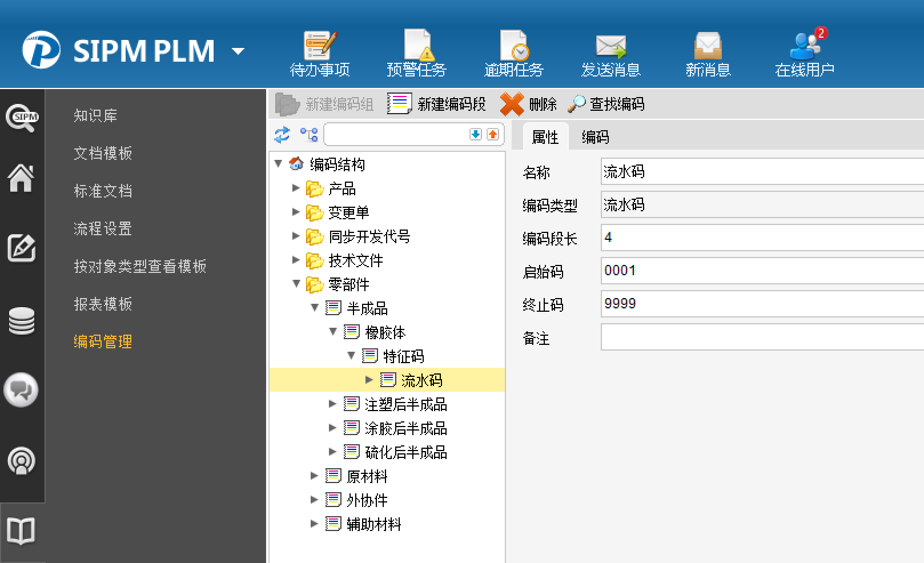Click the database icon in left sidebar

point(21,320)
